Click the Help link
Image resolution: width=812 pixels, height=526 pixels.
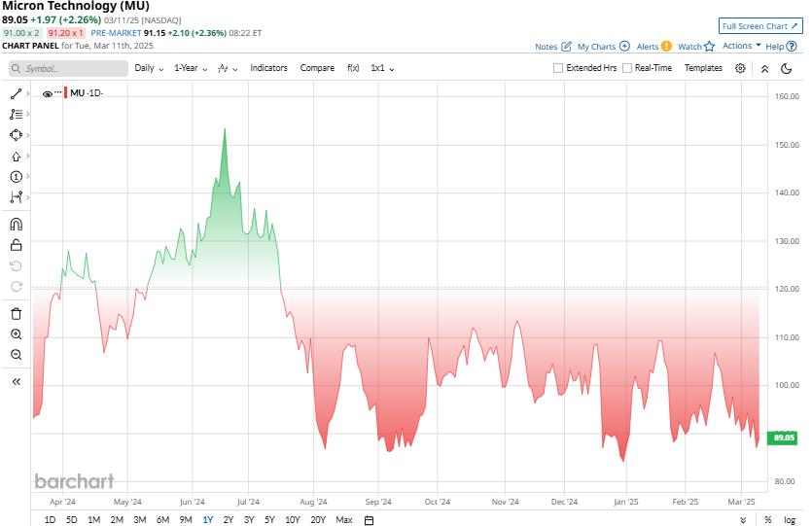[775, 47]
